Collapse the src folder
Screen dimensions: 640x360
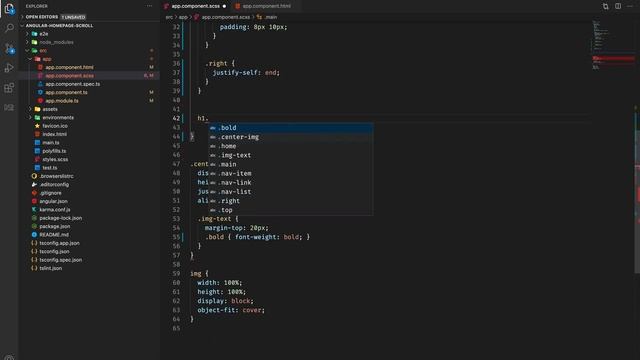pyautogui.click(x=43, y=51)
